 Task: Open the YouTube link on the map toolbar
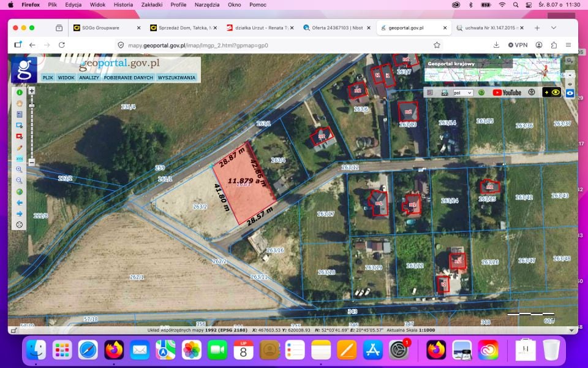507,93
